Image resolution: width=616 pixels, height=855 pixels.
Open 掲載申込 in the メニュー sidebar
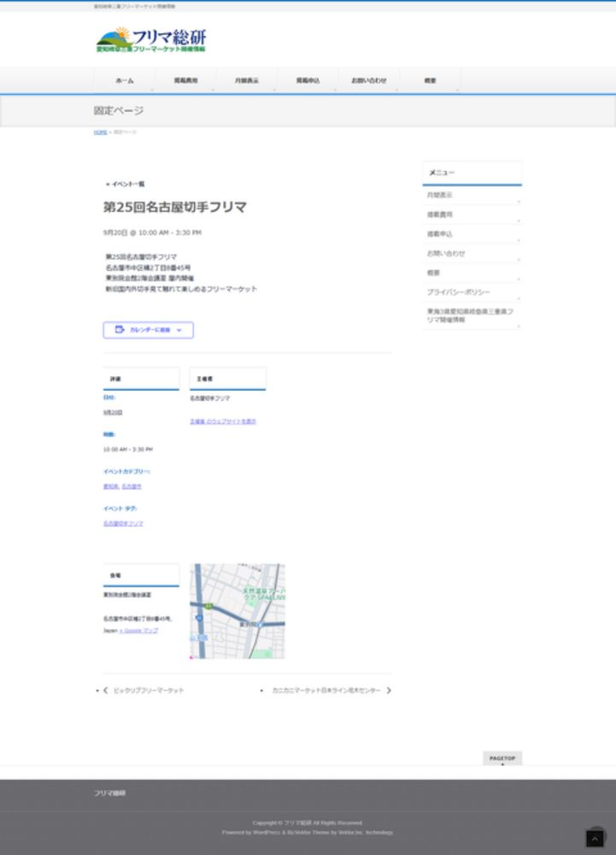(x=472, y=234)
